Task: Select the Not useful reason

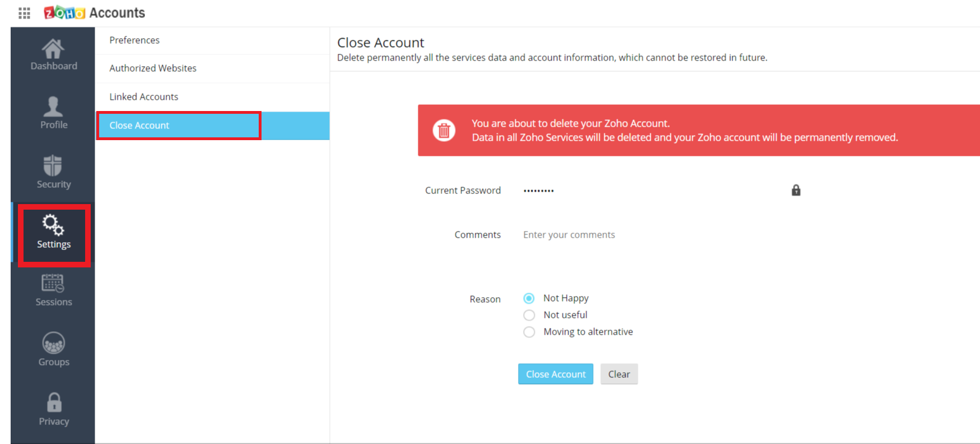Action: 529,315
